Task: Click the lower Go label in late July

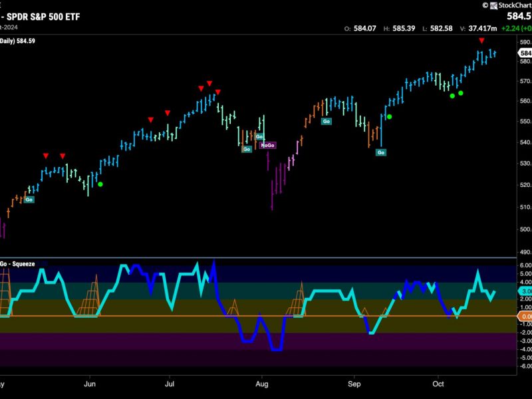Action: tap(247, 149)
